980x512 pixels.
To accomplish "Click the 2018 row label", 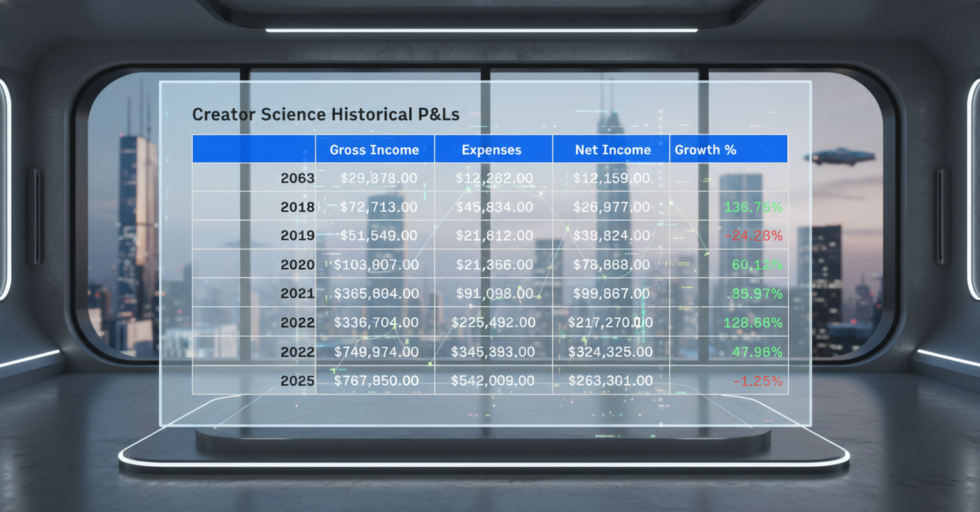I will point(297,207).
